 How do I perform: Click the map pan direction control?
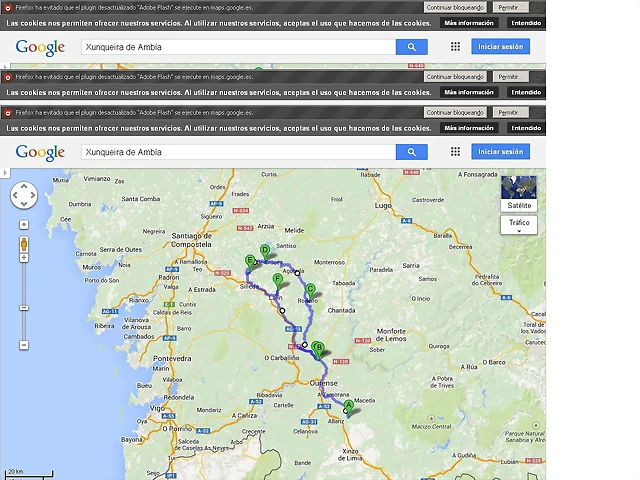point(24,195)
